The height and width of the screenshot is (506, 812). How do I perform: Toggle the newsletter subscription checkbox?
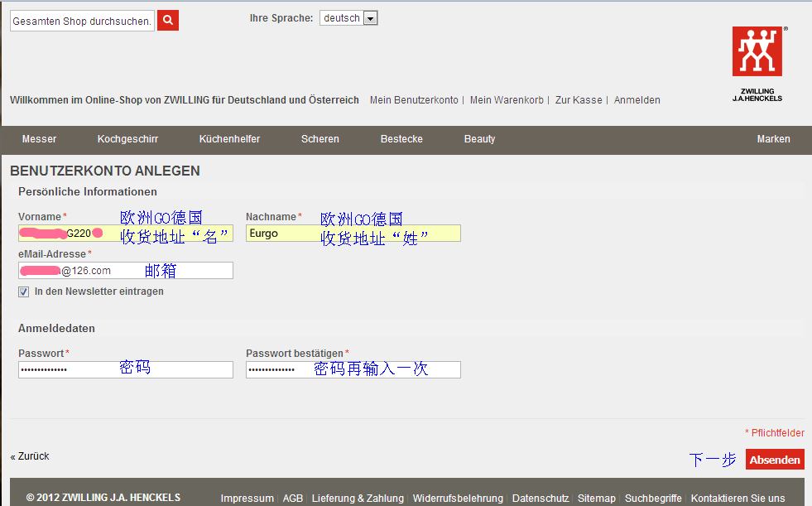pyautogui.click(x=23, y=292)
